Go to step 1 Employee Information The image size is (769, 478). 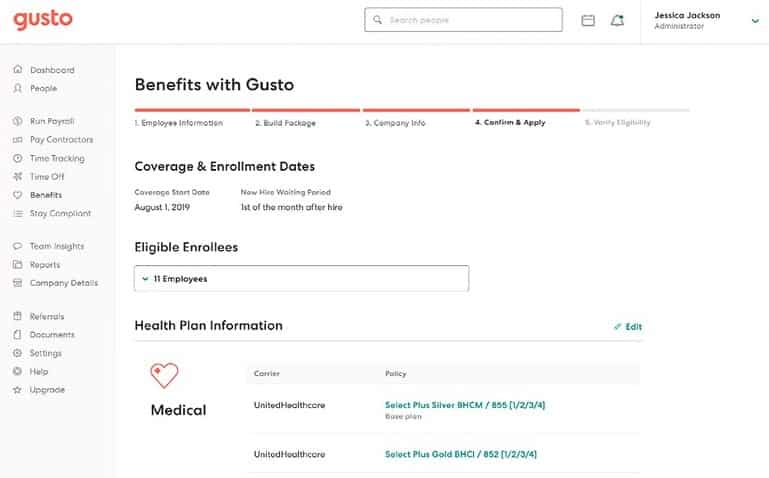click(x=179, y=123)
